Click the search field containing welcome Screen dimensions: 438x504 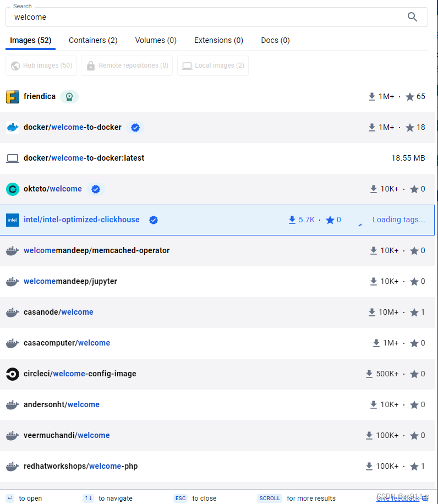(x=217, y=17)
